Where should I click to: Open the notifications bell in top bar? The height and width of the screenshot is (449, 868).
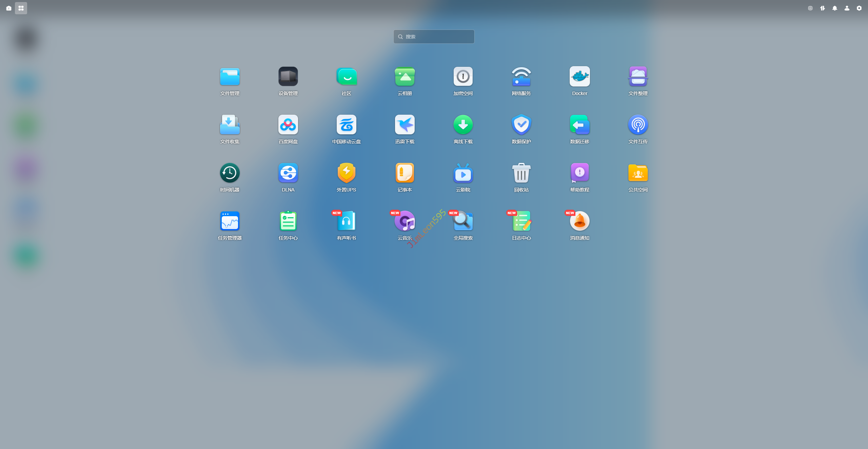coord(834,8)
